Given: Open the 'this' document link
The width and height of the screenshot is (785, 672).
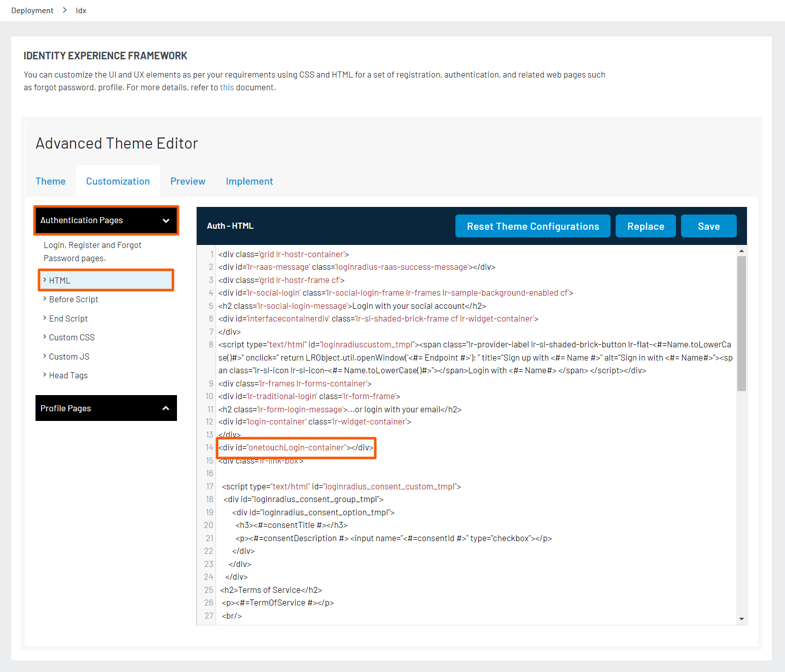Looking at the screenshot, I should (x=226, y=87).
